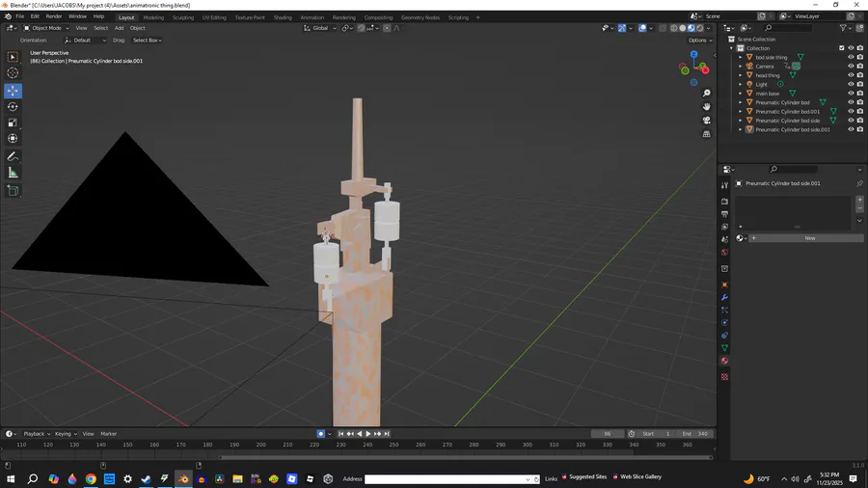This screenshot has width=868, height=488.
Task: Open the Texture properties tab
Action: (724, 377)
